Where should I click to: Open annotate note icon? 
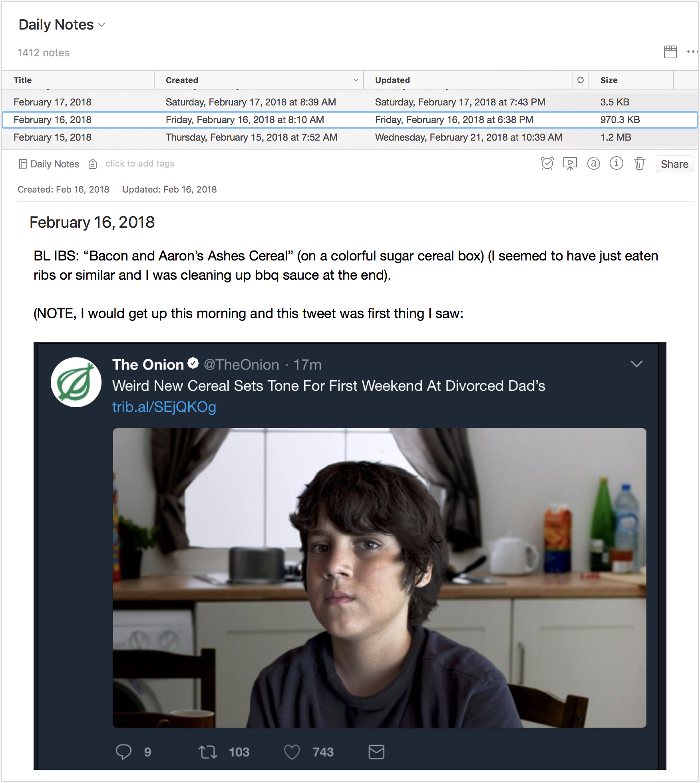click(x=593, y=163)
